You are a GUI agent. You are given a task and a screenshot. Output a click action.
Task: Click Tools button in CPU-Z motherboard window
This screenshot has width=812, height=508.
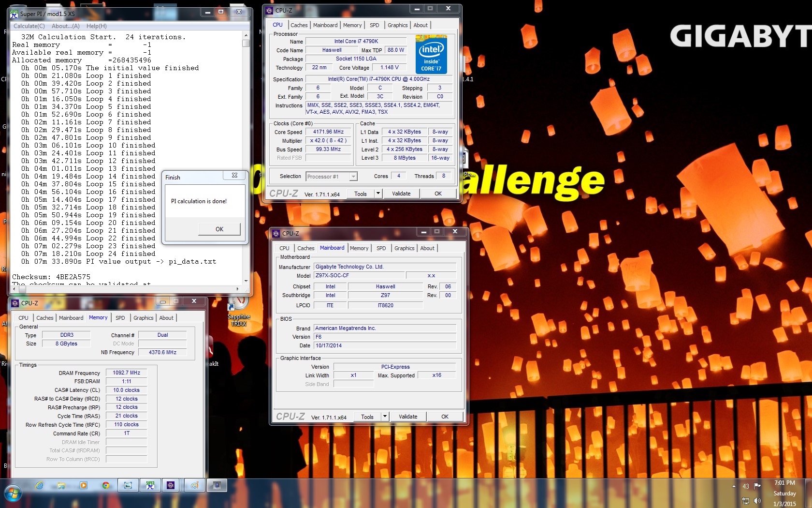(x=367, y=417)
